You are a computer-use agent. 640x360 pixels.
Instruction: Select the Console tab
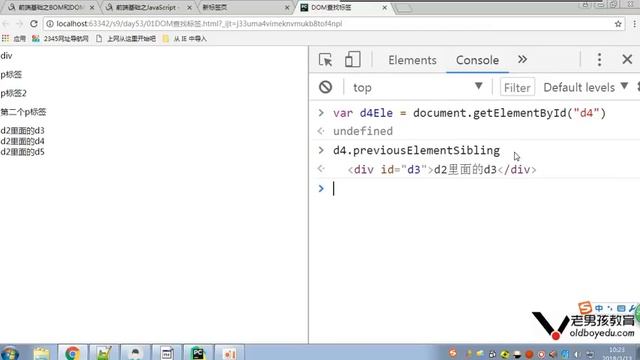click(x=477, y=60)
